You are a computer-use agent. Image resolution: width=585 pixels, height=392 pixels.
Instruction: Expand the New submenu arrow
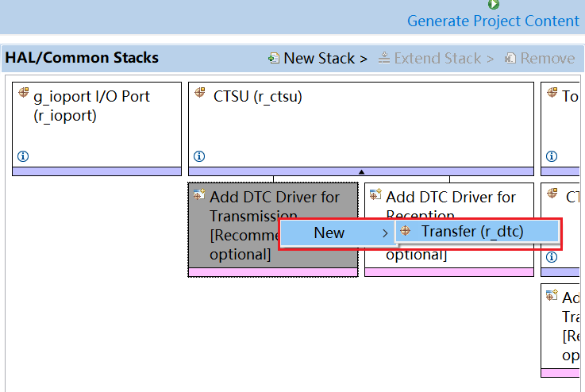click(385, 233)
